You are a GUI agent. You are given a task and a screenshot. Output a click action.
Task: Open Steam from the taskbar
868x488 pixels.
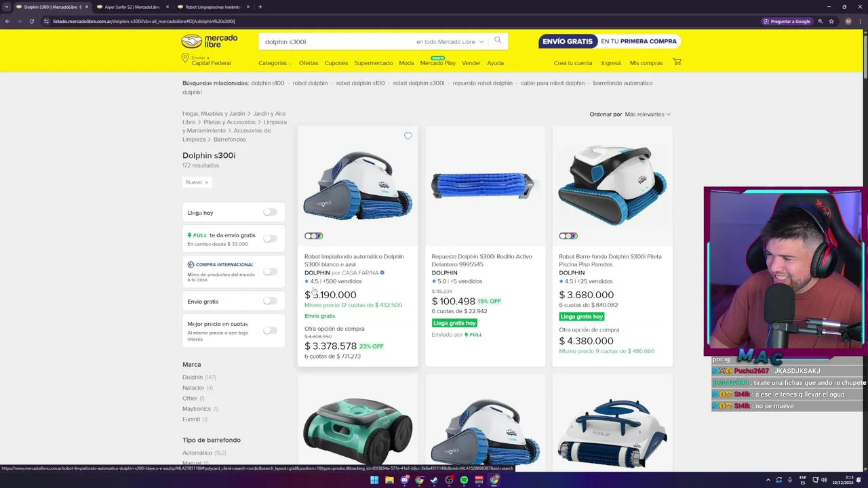tap(434, 480)
